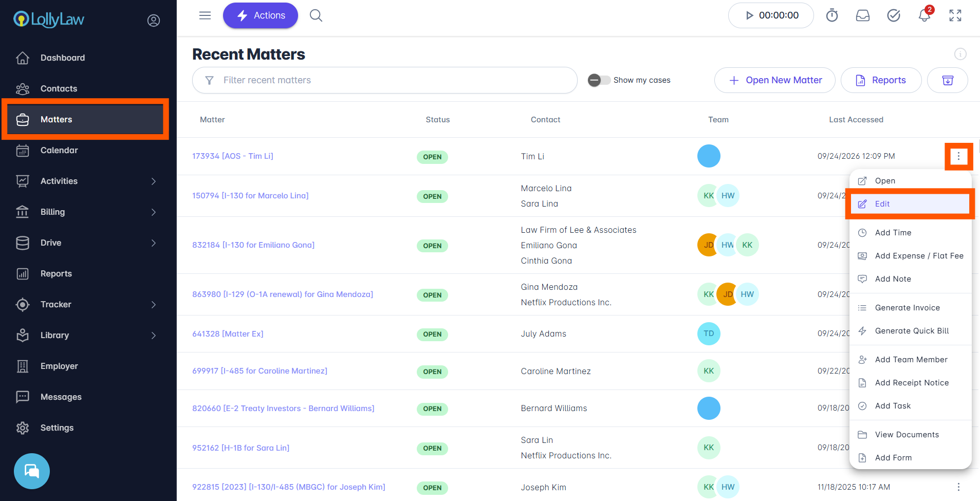Choose Generate Invoice from the menu

click(910, 308)
